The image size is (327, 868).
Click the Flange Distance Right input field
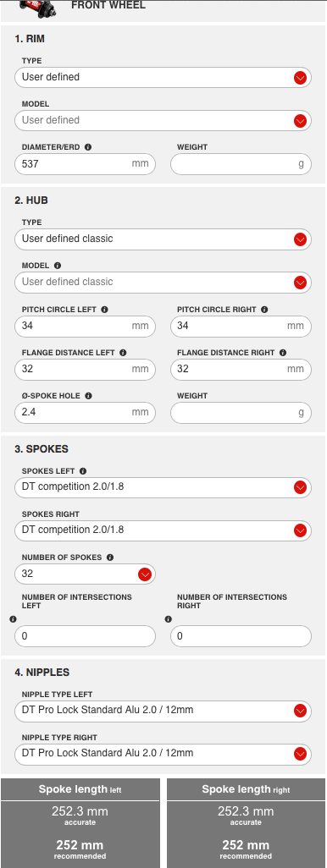tap(241, 369)
